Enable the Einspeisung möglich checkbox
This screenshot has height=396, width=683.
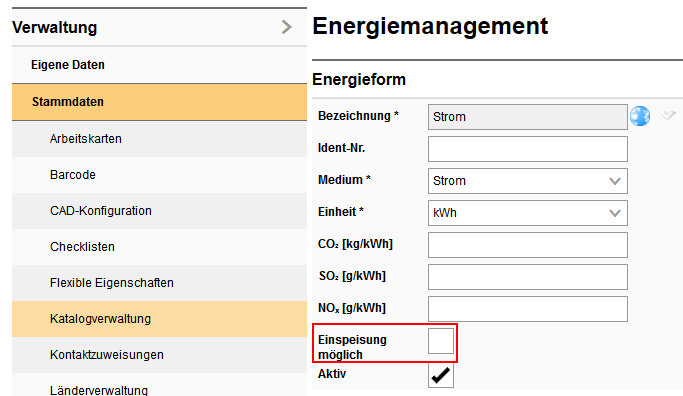pyautogui.click(x=441, y=341)
